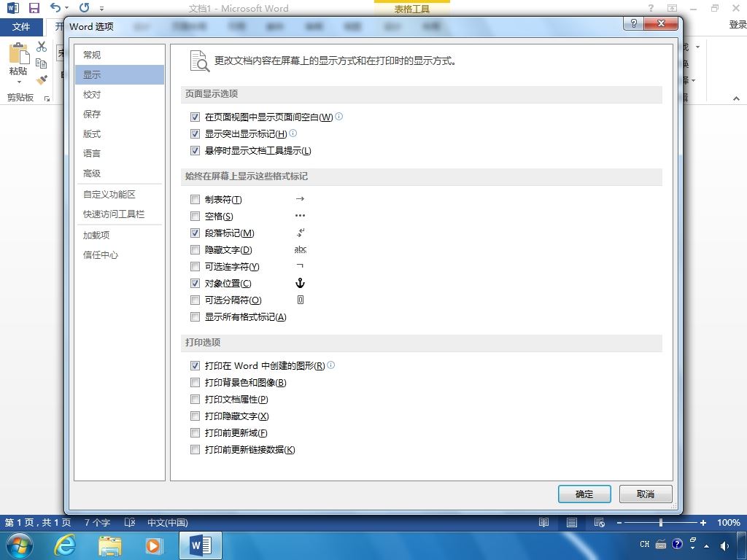Switch to Web Layout view icon

(600, 522)
